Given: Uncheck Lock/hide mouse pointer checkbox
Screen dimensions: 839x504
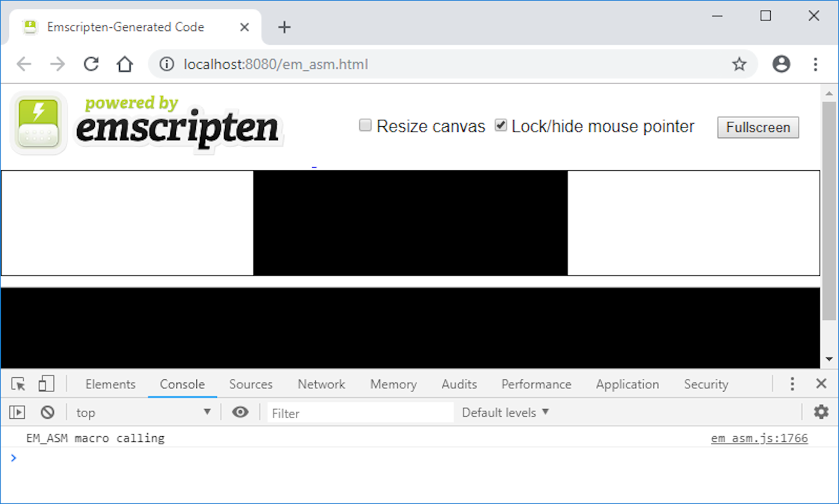Looking at the screenshot, I should 500,126.
